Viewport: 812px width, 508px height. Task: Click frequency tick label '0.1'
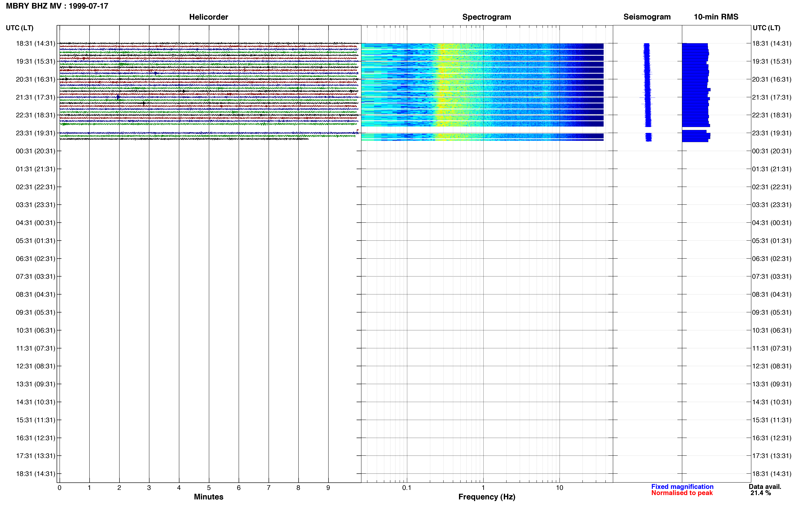(407, 487)
